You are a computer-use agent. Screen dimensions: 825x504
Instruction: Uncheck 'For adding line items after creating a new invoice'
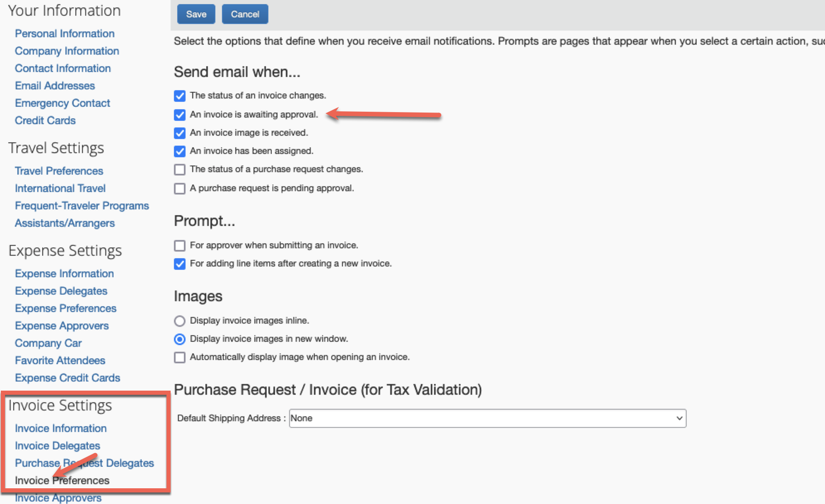180,264
